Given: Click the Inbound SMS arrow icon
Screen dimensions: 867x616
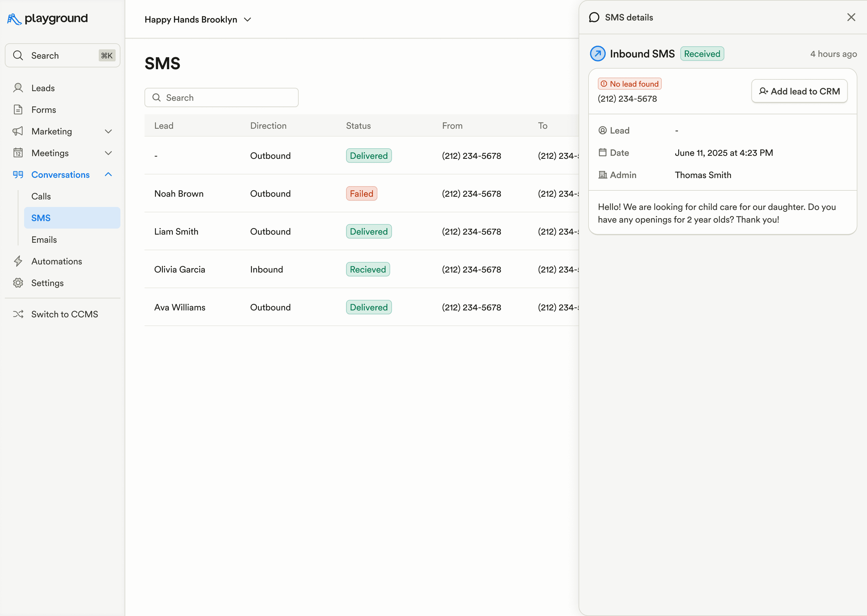Looking at the screenshot, I should [x=598, y=54].
